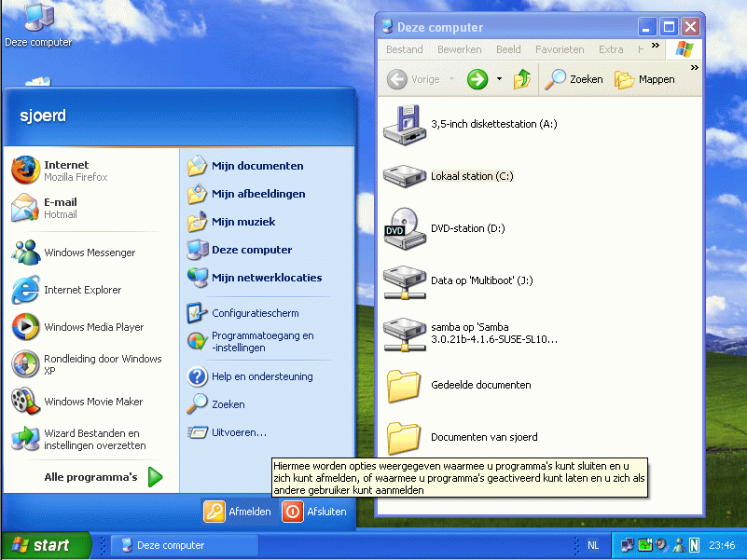
Task: Open Windows Movie Maker
Action: coord(76,402)
